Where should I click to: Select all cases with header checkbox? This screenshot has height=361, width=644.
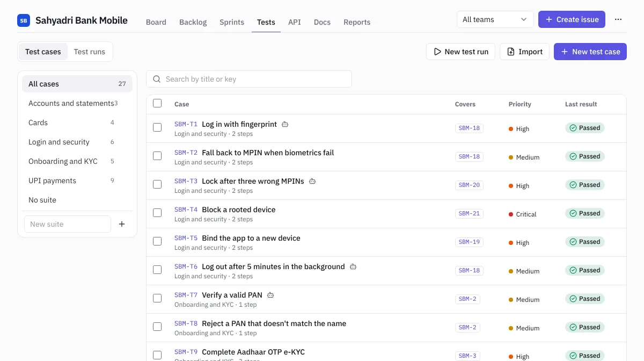pyautogui.click(x=157, y=103)
